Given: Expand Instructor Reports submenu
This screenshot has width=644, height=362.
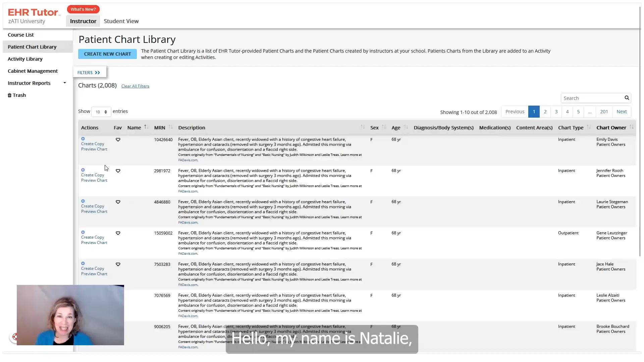Looking at the screenshot, I should click(64, 83).
